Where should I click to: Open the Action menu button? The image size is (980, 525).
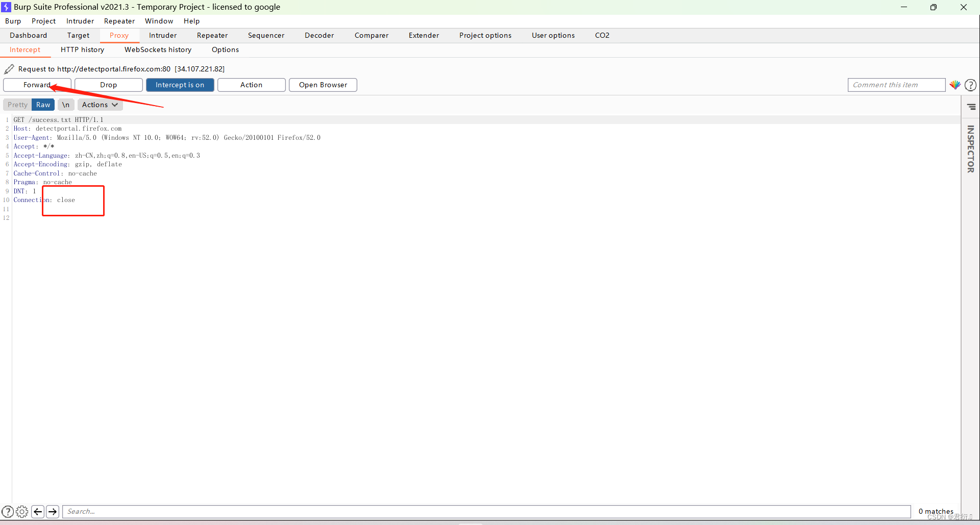pyautogui.click(x=251, y=85)
